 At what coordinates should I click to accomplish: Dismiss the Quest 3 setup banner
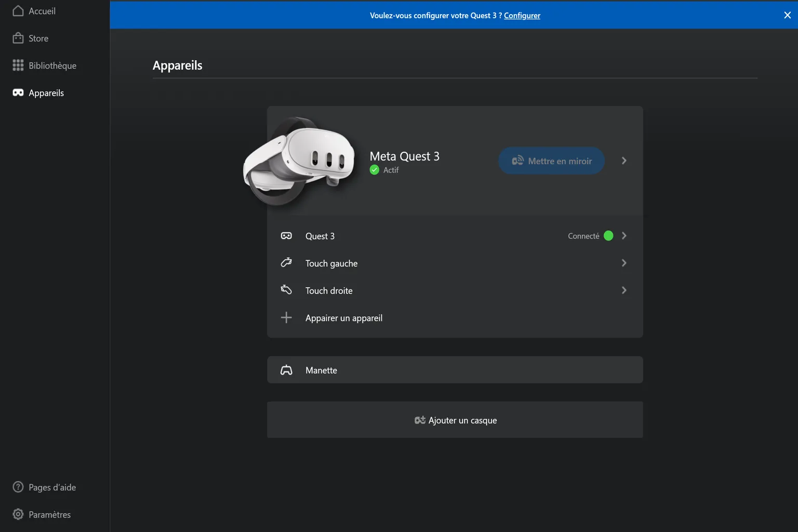(x=787, y=15)
